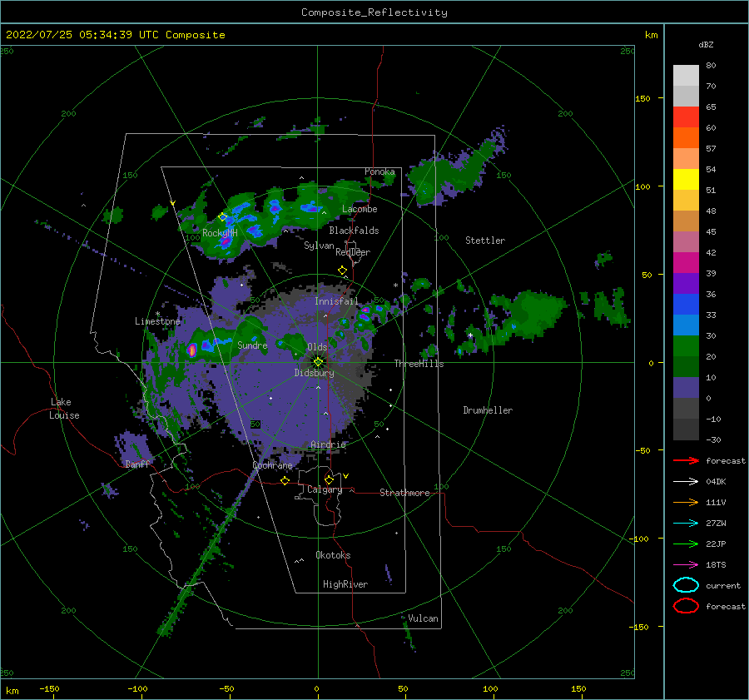The height and width of the screenshot is (700, 749).
Task: Click the 'Strathmore' city label
Action: click(x=404, y=493)
